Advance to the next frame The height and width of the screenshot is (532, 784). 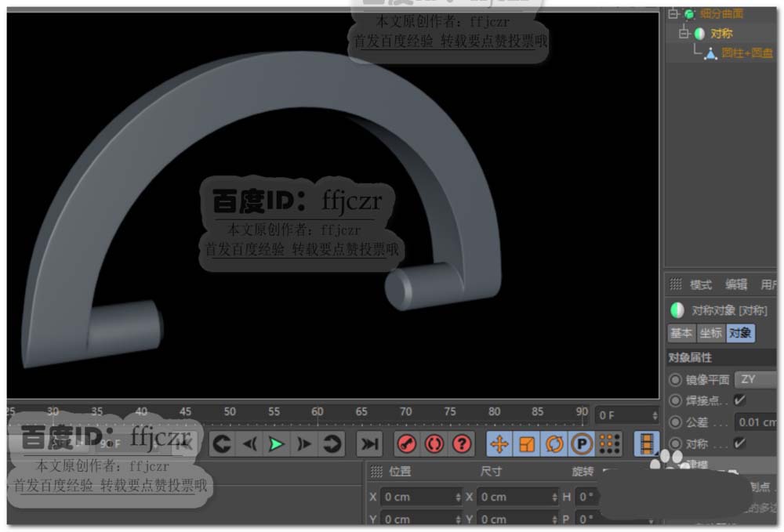tap(303, 443)
